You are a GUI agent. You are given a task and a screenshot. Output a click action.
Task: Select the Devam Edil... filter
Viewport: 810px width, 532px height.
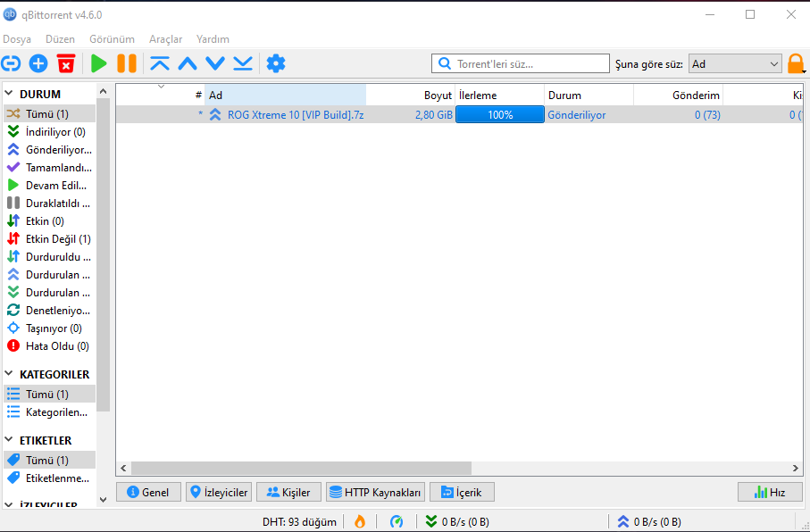49,186
